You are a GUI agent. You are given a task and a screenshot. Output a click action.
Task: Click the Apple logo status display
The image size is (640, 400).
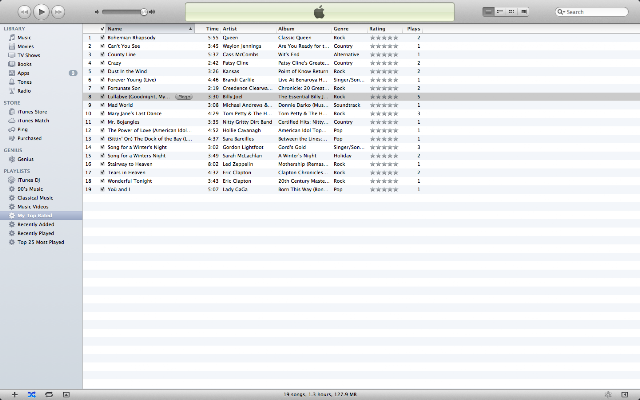(320, 12)
